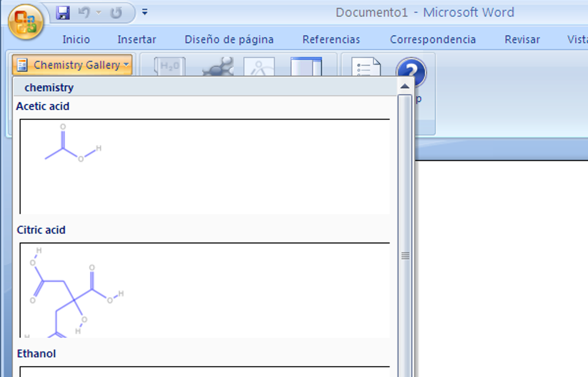Undo the last action
This screenshot has height=377, width=588.
84,13
